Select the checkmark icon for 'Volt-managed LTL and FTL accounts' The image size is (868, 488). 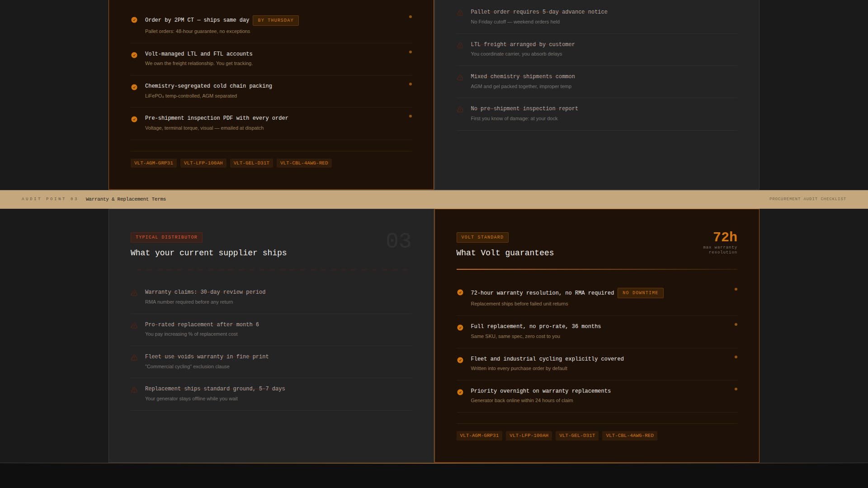tap(134, 55)
